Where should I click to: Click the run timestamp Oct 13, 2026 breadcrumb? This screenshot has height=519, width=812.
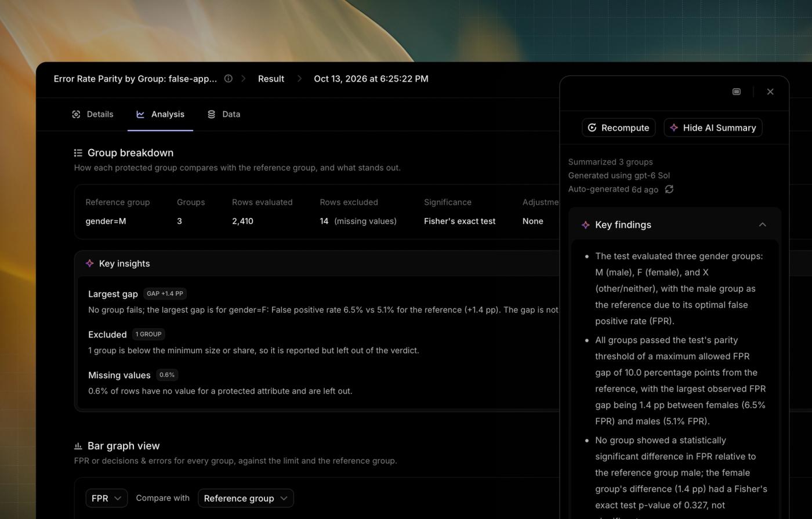click(371, 79)
